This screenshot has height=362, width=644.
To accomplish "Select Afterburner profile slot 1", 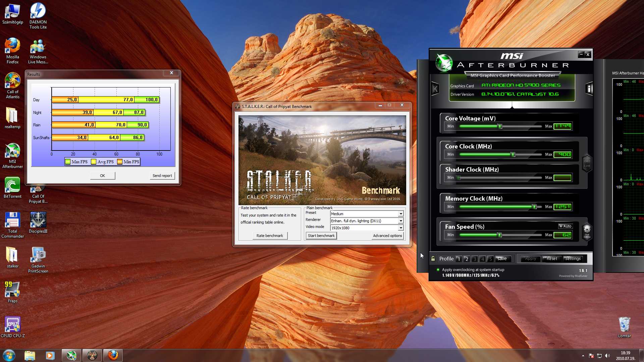I will 459,259.
